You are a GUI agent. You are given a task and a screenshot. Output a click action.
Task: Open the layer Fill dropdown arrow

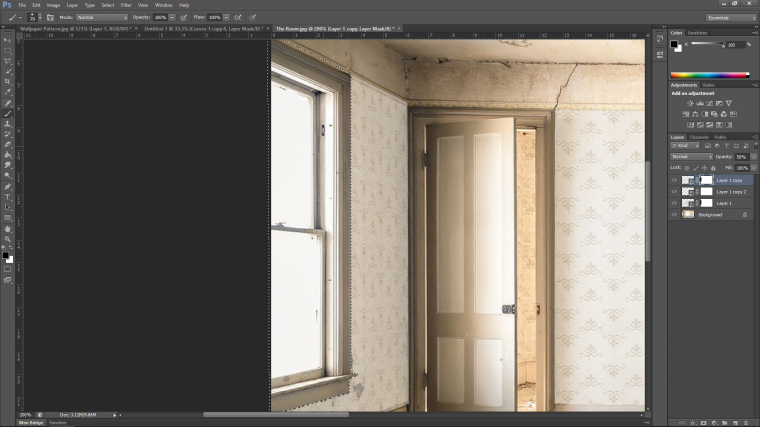[x=754, y=168]
